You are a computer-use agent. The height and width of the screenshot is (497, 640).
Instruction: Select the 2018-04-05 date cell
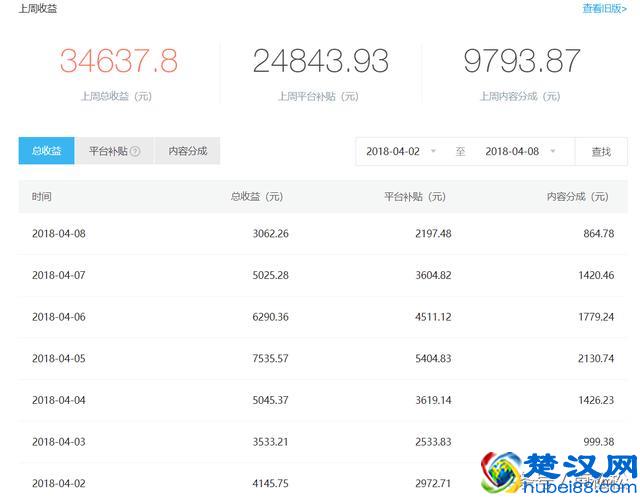tap(59, 358)
